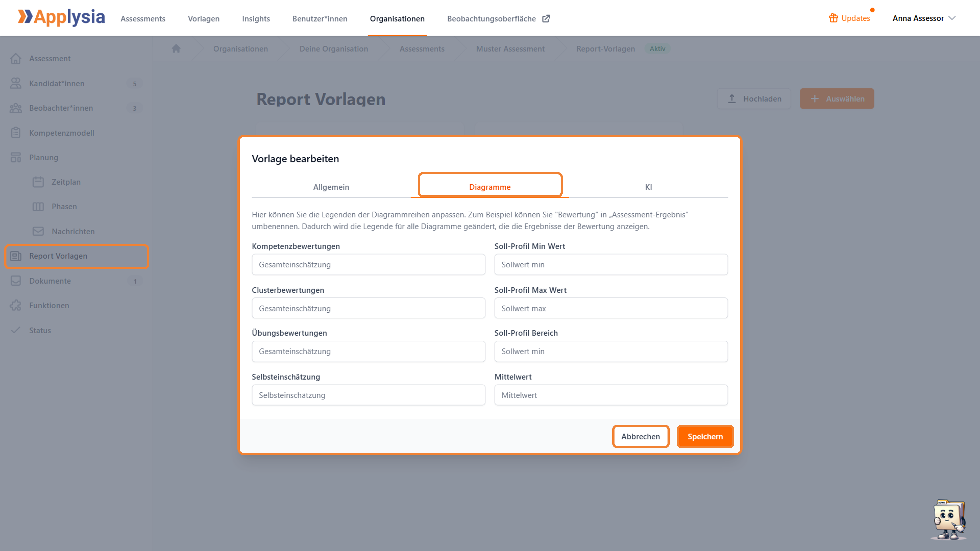This screenshot has width=980, height=551.
Task: Select the Nachrichten label in sidebar
Action: click(x=73, y=231)
